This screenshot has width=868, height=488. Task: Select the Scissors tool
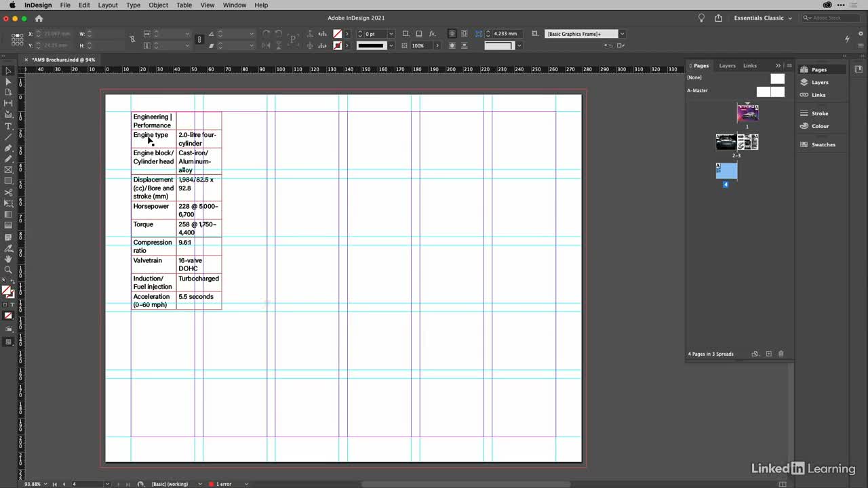(8, 192)
